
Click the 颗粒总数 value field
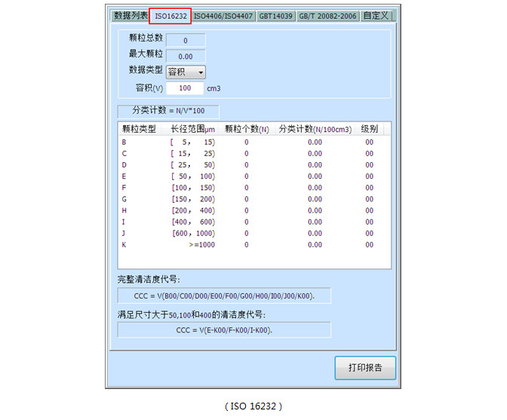click(x=185, y=41)
